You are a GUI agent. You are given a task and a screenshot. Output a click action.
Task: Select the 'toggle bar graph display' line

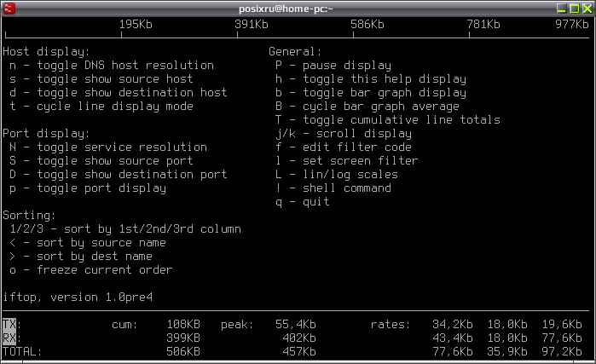click(371, 93)
